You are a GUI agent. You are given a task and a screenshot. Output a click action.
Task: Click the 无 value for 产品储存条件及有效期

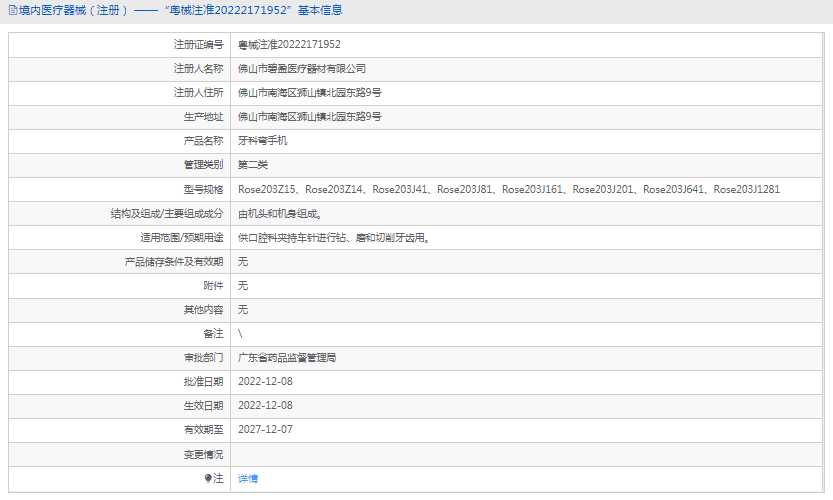(243, 261)
